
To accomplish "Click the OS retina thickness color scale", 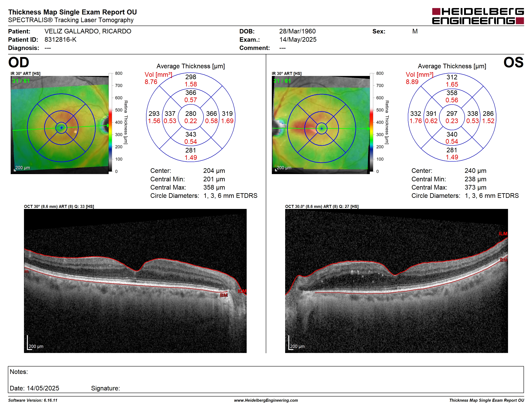I will [371, 122].
